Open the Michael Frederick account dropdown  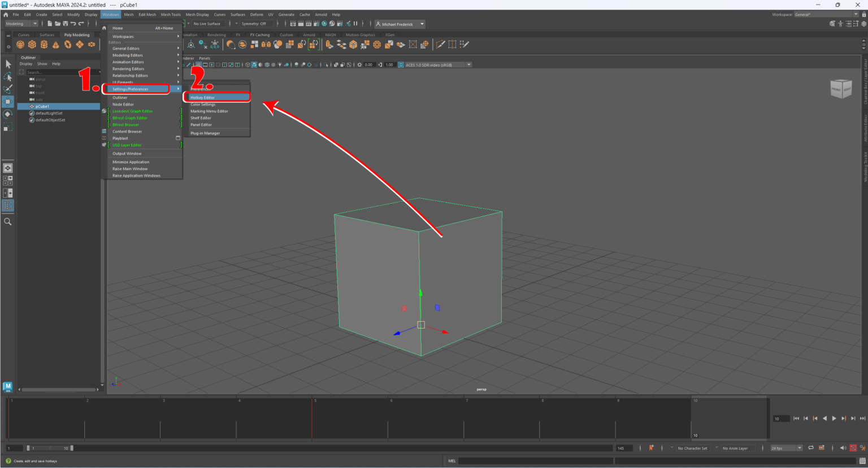point(400,24)
